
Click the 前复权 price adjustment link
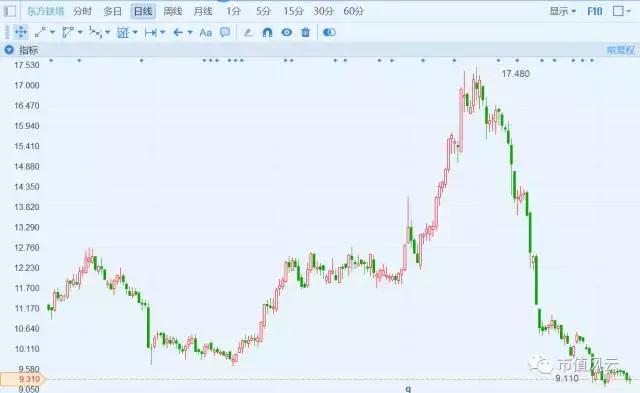tap(620, 50)
